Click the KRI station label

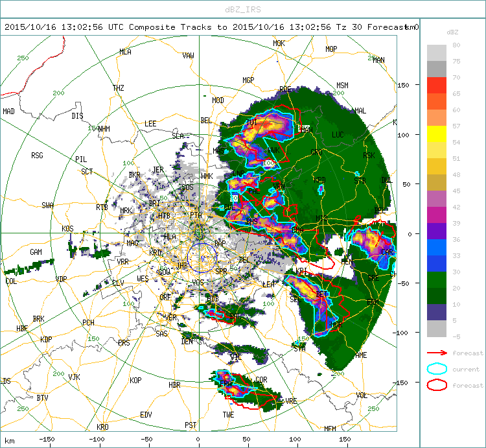click(x=301, y=271)
